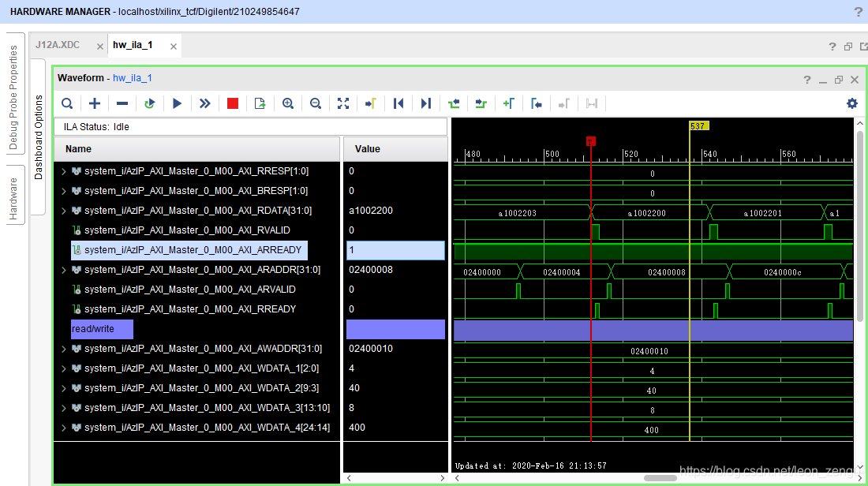Viewport: 868px width, 486px height.
Task: Click the ARREADY value field showing 1
Action: [395, 250]
